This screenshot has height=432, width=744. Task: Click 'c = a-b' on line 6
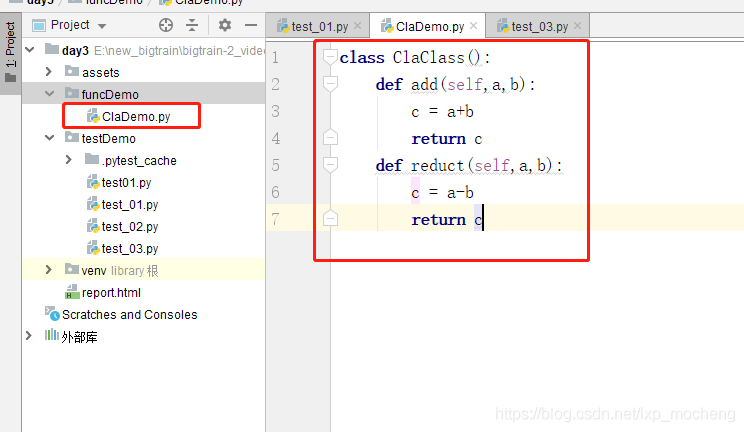point(442,192)
